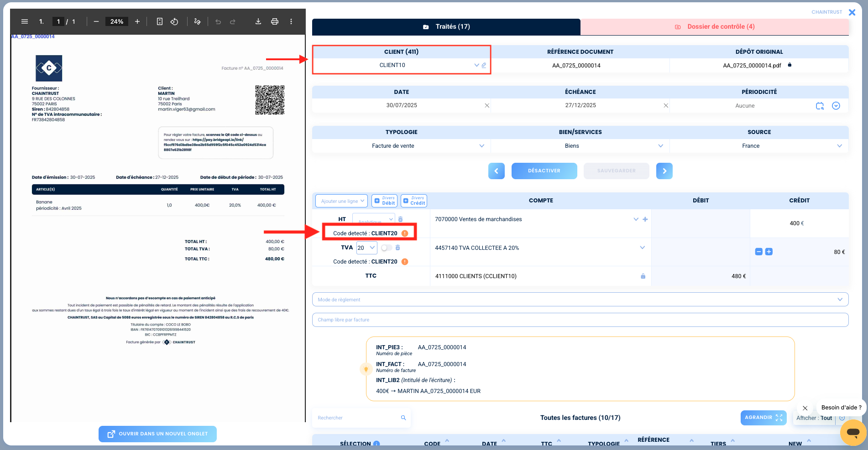Open the Typologie Facture de vente dropdown
The height and width of the screenshot is (450, 868).
pos(482,145)
